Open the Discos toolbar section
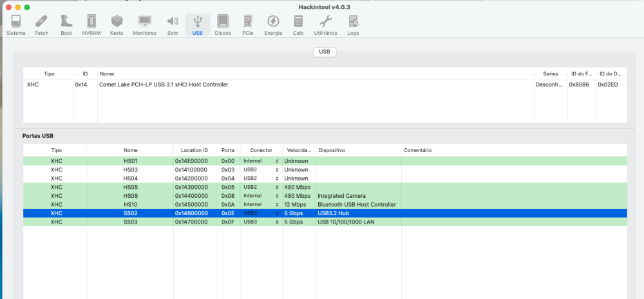Image resolution: width=644 pixels, height=299 pixels. coord(223,24)
